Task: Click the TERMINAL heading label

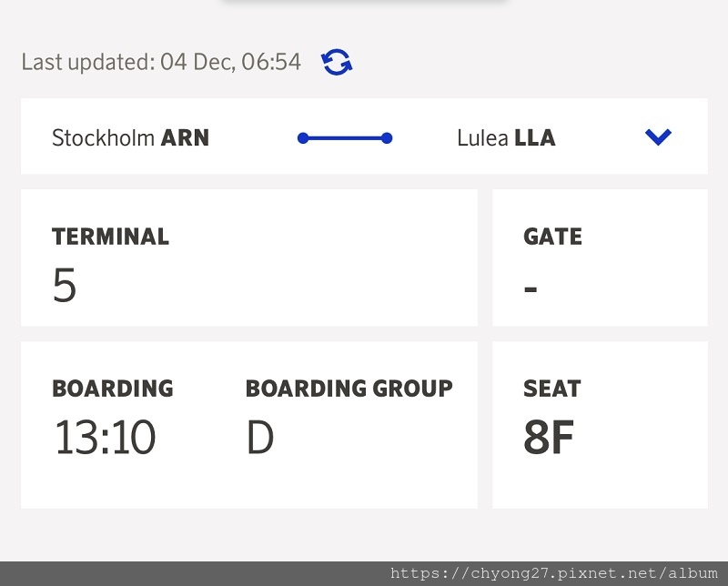Action: pos(110,237)
